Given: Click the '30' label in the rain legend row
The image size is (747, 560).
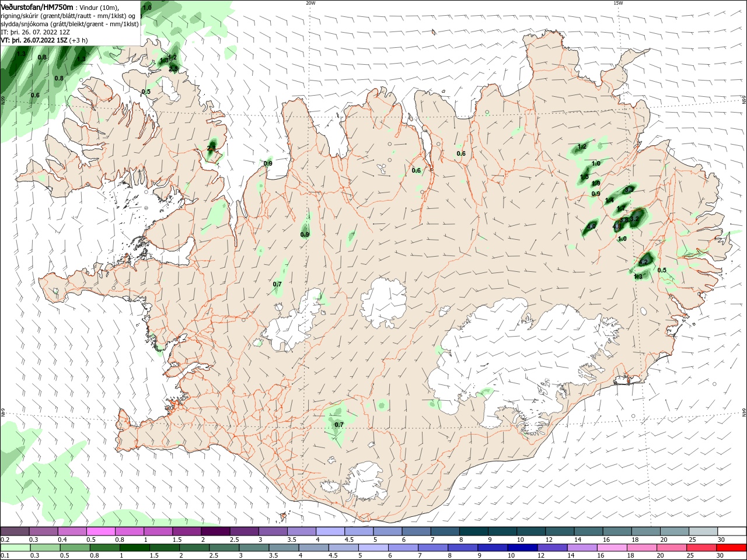Looking at the screenshot, I should point(720,556).
